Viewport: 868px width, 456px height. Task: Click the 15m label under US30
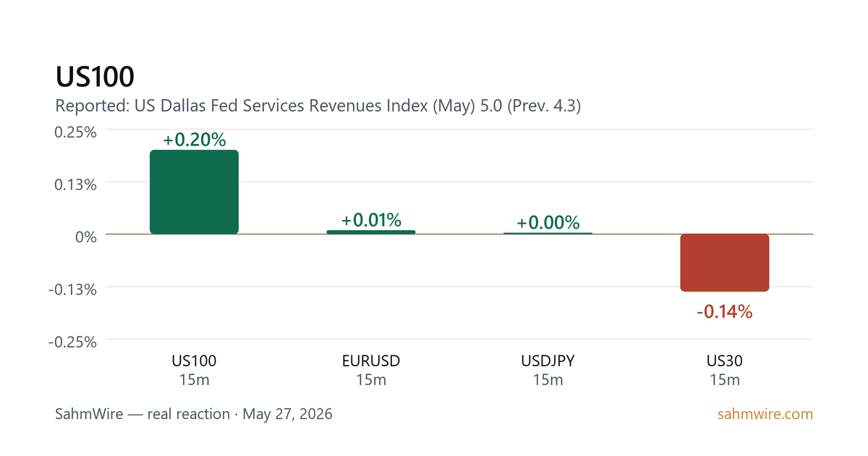725,380
